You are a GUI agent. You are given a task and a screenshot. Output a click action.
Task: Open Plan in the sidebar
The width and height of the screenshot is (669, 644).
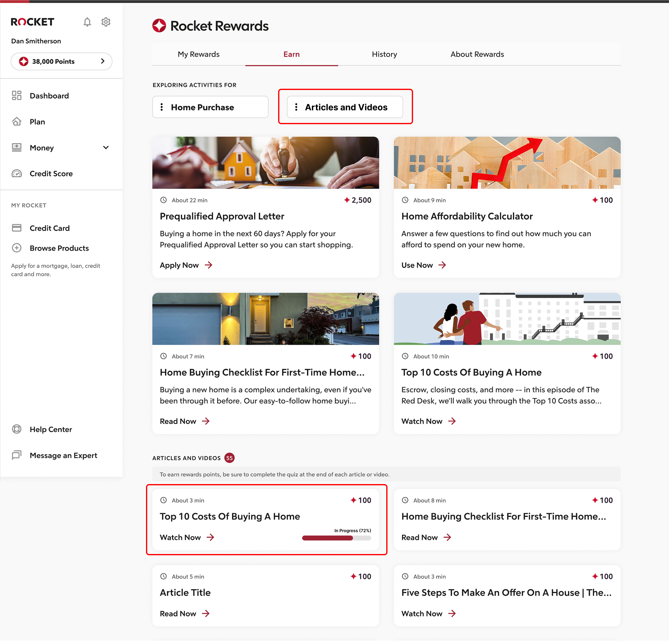pos(37,122)
